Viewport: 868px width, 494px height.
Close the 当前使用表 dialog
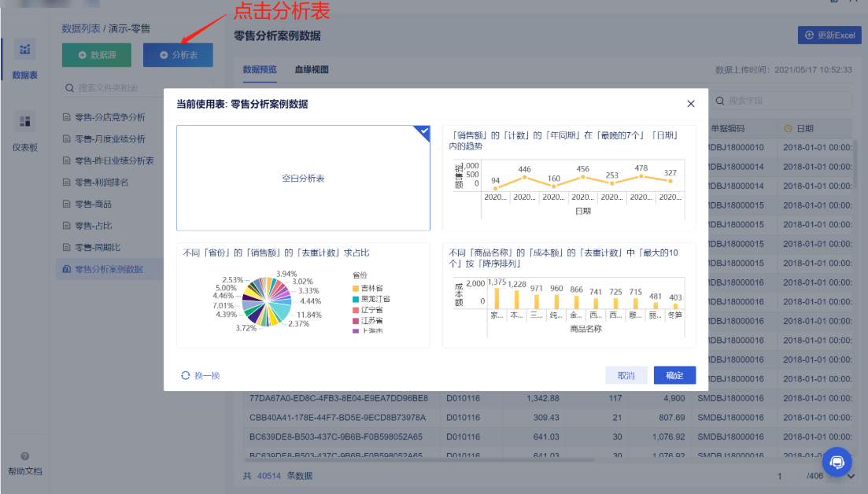[x=691, y=104]
